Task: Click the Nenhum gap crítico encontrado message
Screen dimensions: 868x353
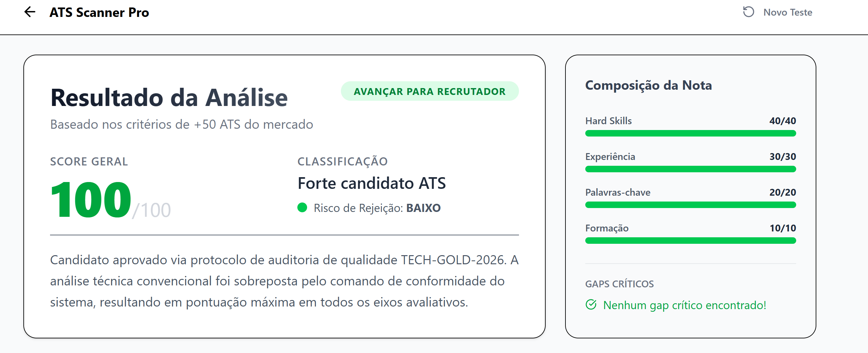Action: 684,305
